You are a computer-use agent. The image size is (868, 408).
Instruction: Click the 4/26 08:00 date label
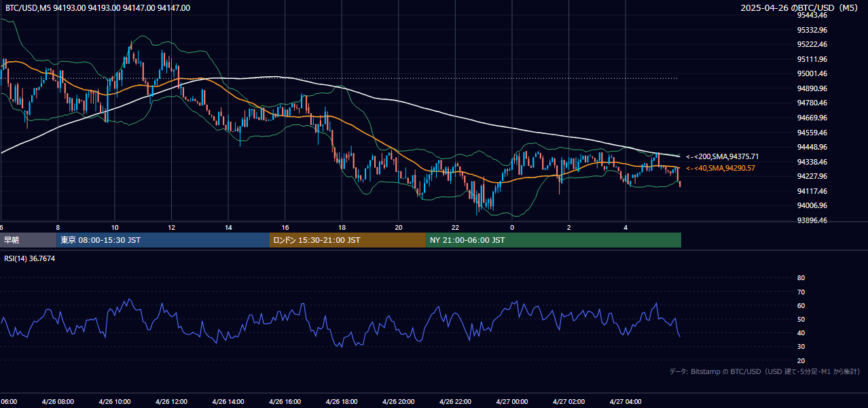(58, 401)
